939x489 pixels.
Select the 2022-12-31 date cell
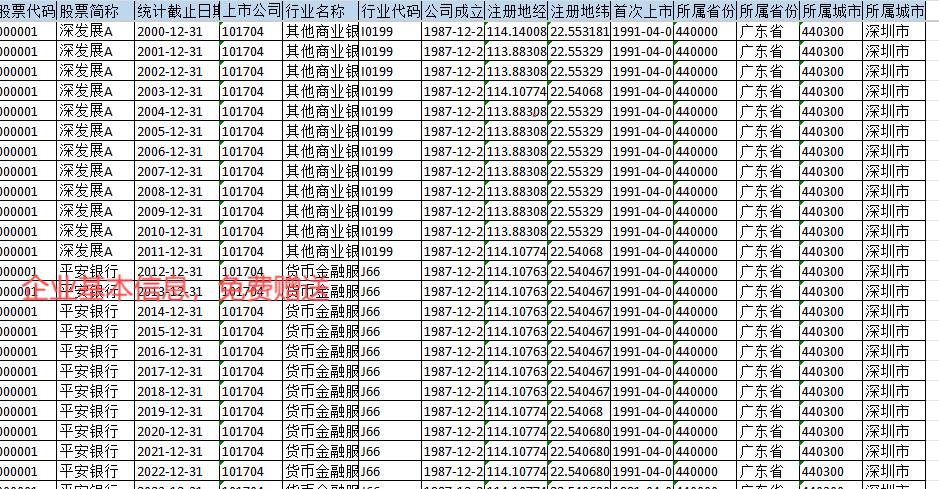click(177, 471)
